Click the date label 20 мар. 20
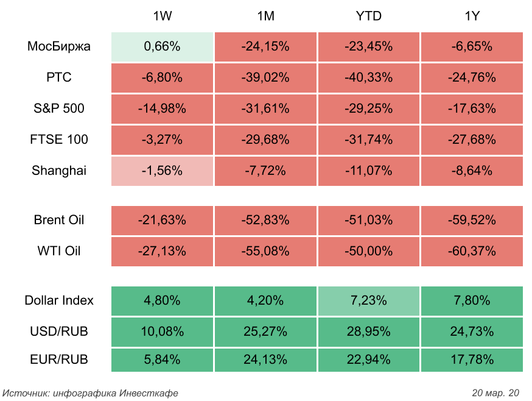Screen dimensions: 532x401 tap(495, 392)
